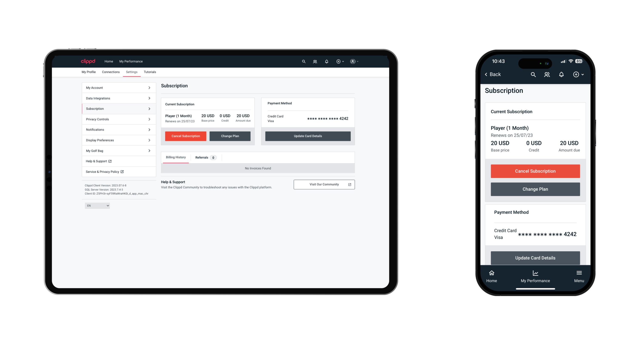
Task: Click the Update Card Details button
Action: [x=308, y=136]
